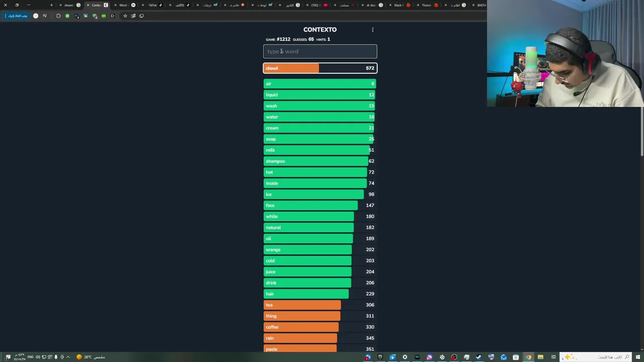Select the 'oil' guess row

tap(320, 238)
